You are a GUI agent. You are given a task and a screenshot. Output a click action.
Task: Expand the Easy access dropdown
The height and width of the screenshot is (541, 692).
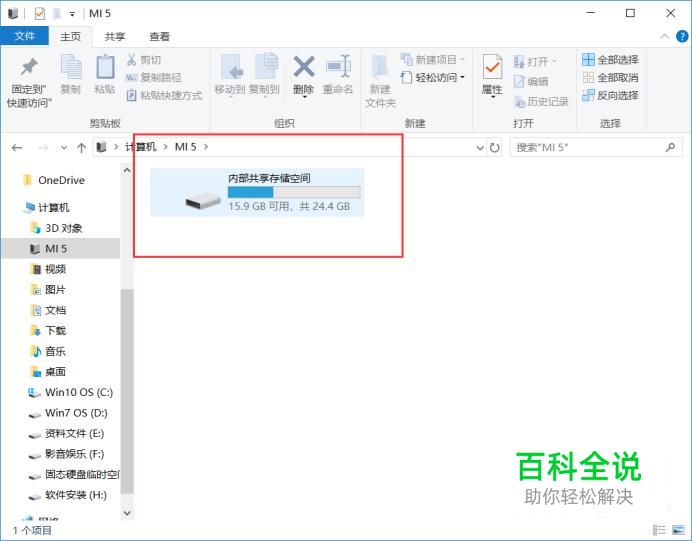tap(463, 78)
